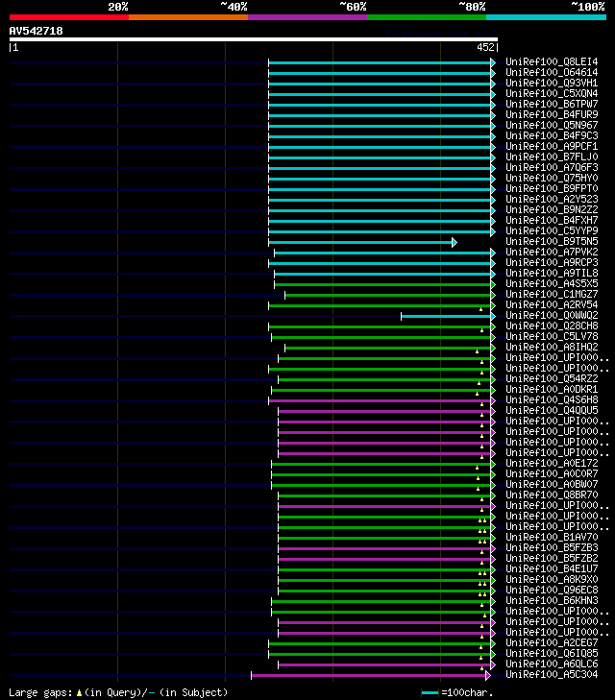Select label UniRef100_B4FXH7
The image size is (615, 700).
[552, 220]
